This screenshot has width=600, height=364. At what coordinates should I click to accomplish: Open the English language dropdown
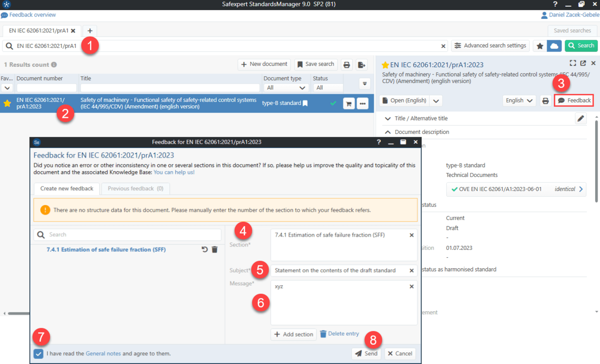[x=519, y=100]
